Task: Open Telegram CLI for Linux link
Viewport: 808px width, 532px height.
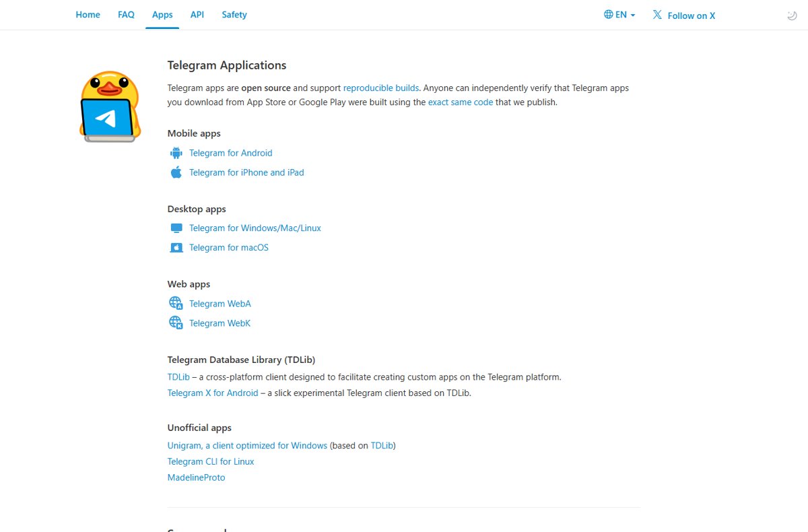Action: coord(211,461)
